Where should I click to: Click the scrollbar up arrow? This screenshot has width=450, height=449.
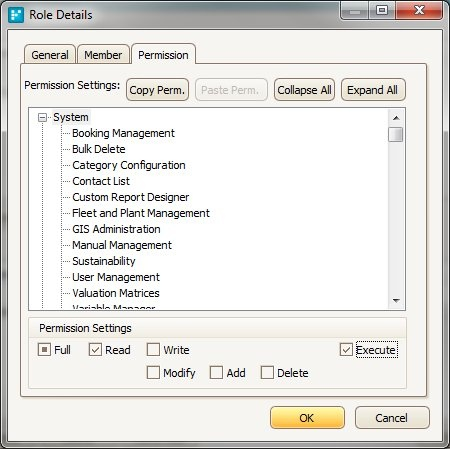click(x=396, y=118)
